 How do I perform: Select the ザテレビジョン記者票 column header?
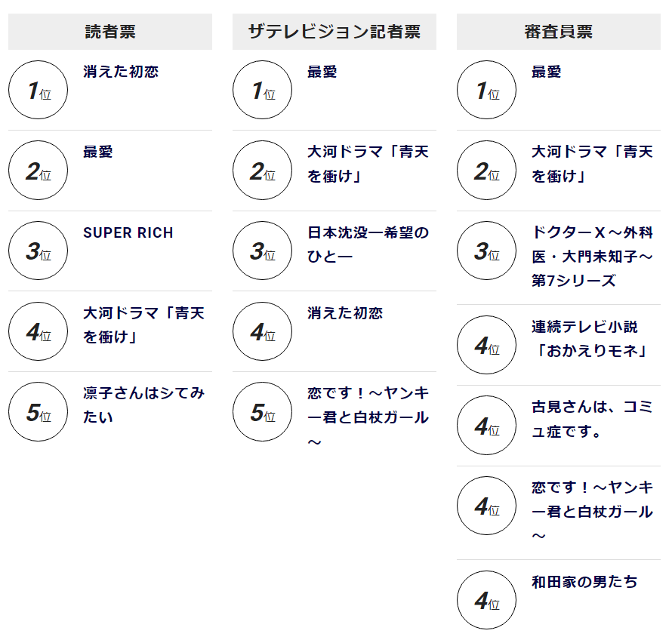pyautogui.click(x=334, y=32)
